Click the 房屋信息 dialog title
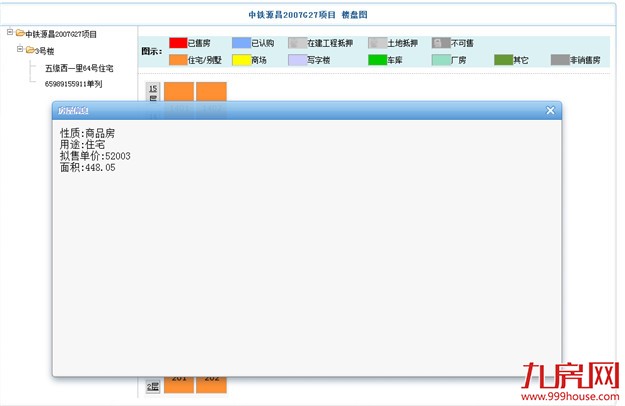This screenshot has width=625, height=406. (73, 110)
